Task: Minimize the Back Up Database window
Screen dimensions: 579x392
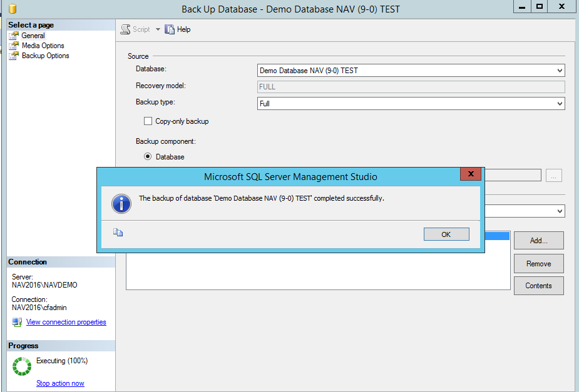Action: click(x=522, y=7)
